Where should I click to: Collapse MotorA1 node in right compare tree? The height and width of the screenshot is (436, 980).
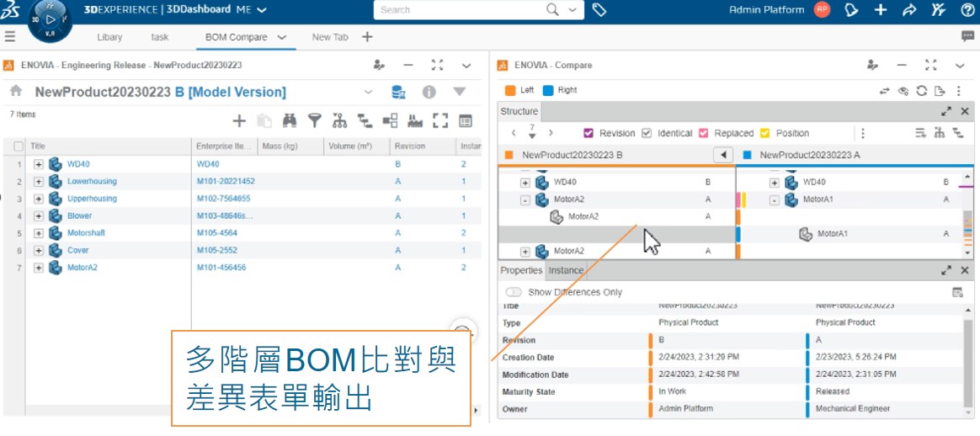pyautogui.click(x=775, y=199)
